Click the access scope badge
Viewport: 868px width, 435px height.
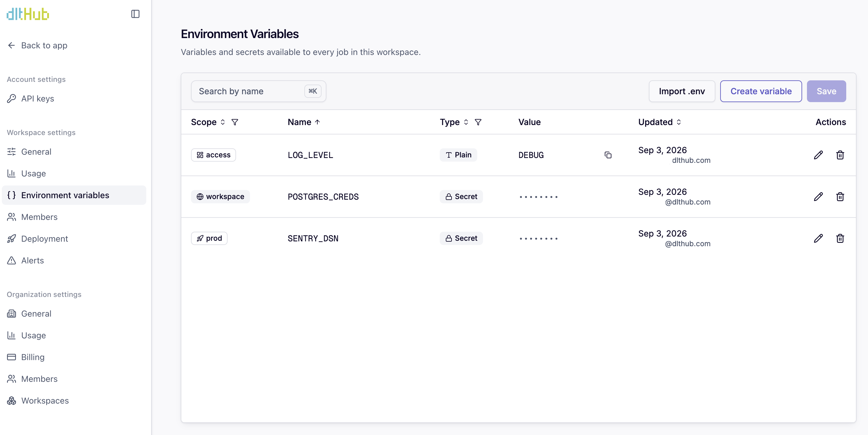coord(213,155)
